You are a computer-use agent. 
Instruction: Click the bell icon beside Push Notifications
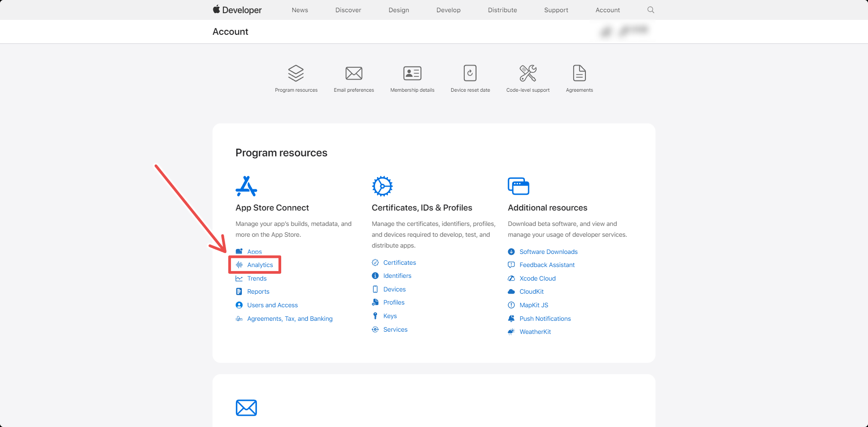click(x=511, y=319)
